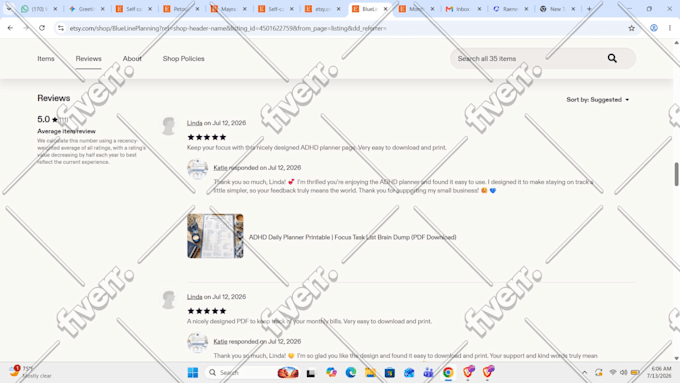
Task: Open Task View from the taskbar
Action: coord(311,373)
